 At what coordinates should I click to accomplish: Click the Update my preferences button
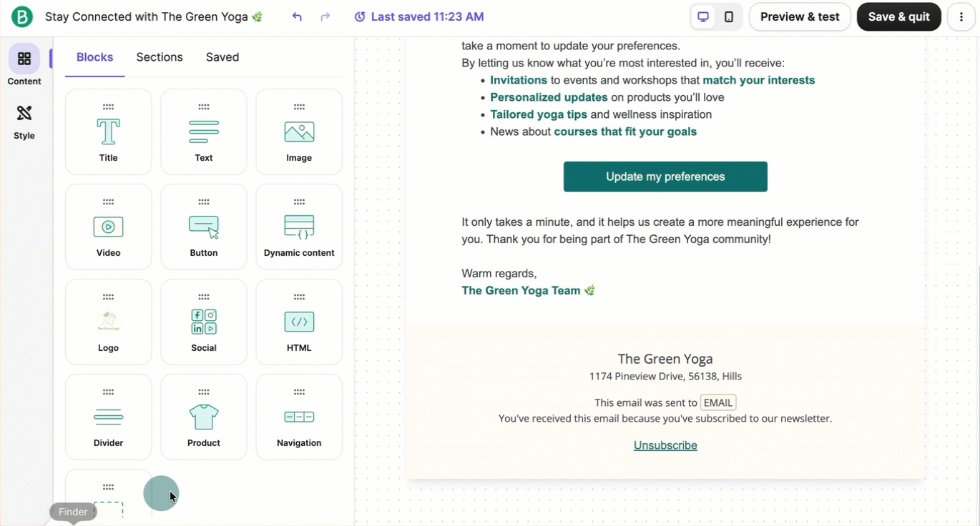[x=665, y=177]
